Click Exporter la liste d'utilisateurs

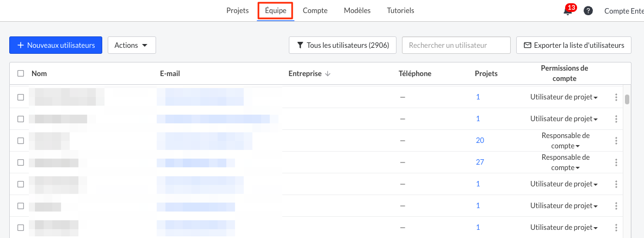click(574, 45)
